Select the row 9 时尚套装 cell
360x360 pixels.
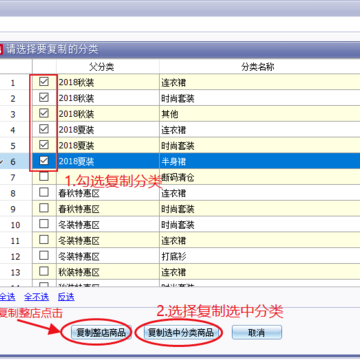(260, 209)
